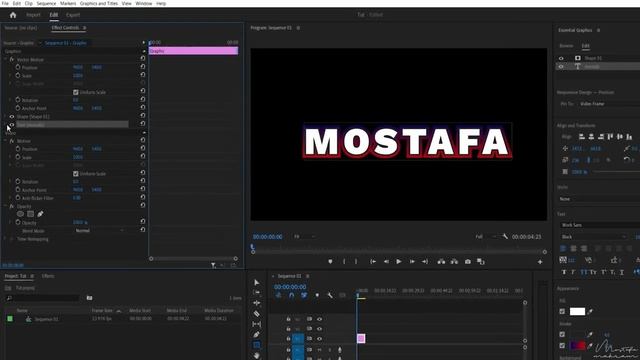Open the File menu
640x360 pixels.
[5, 3]
